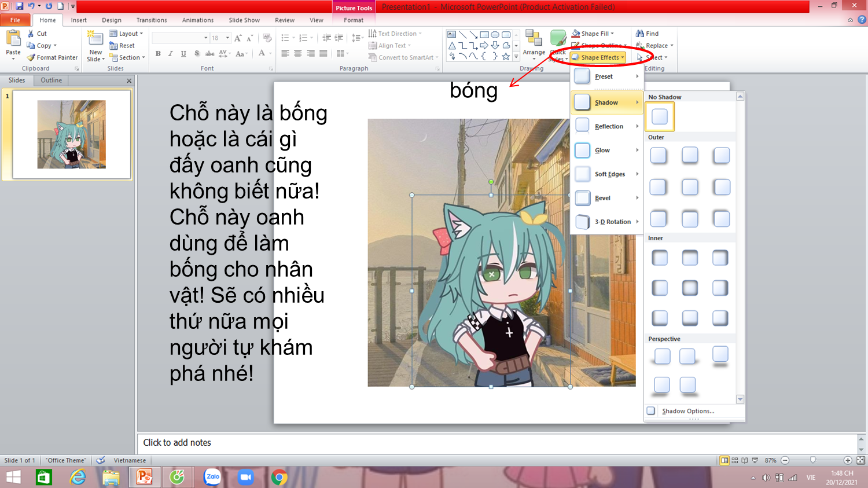Open the font size combo box
868x488 pixels.
tap(220, 38)
